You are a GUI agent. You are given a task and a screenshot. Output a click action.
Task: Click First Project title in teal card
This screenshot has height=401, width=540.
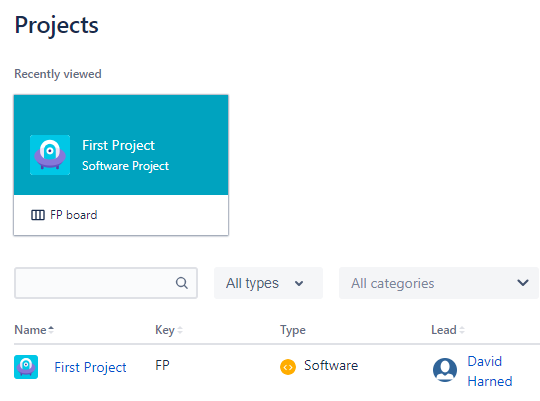pos(118,145)
